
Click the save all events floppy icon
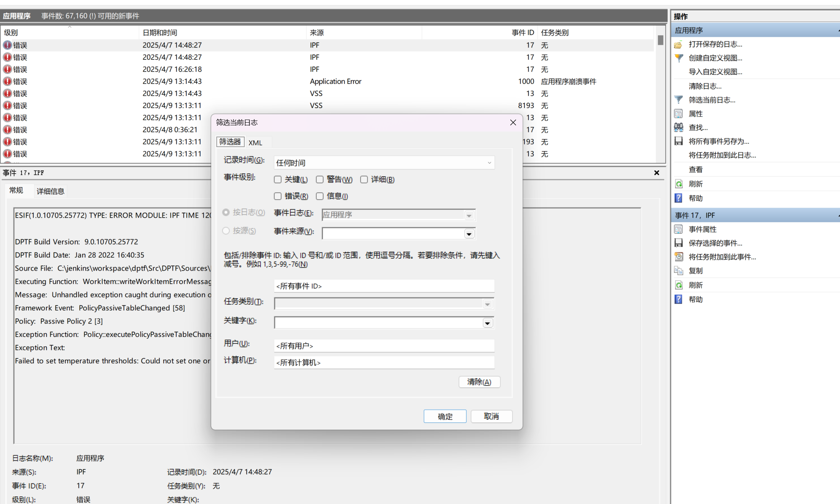678,141
